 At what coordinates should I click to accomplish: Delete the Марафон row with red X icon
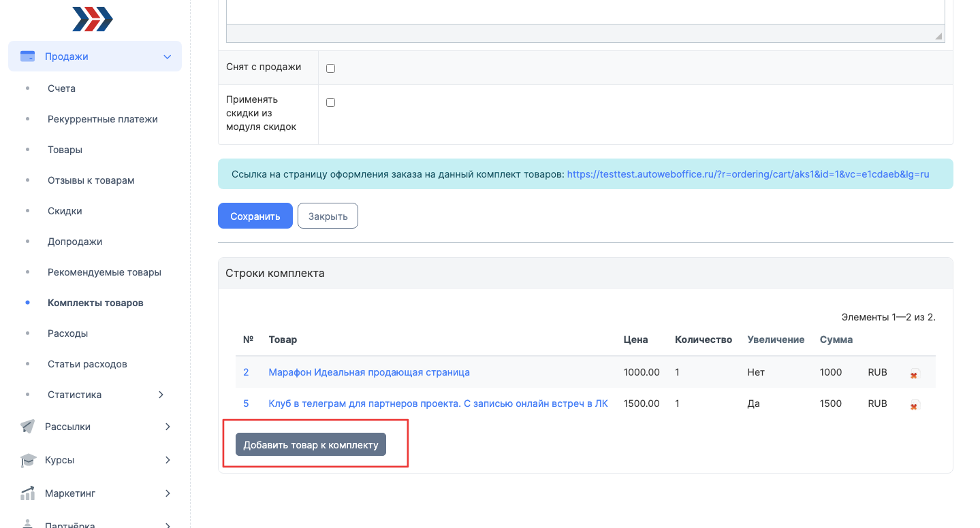coord(915,374)
